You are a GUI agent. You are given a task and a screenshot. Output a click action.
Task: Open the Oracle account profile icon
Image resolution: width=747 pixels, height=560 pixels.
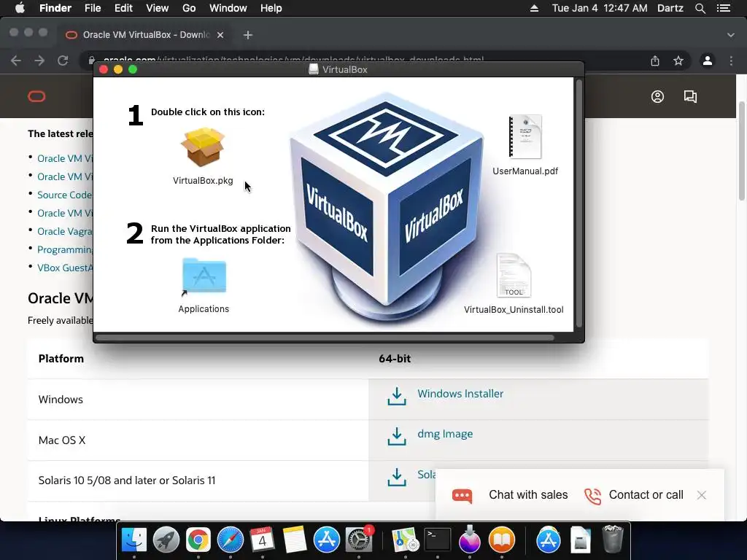657,97
